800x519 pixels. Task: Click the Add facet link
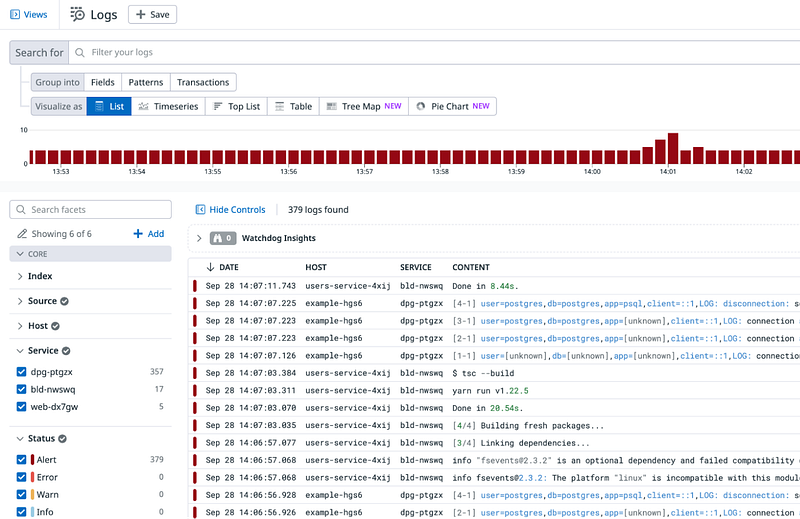pyautogui.click(x=148, y=234)
